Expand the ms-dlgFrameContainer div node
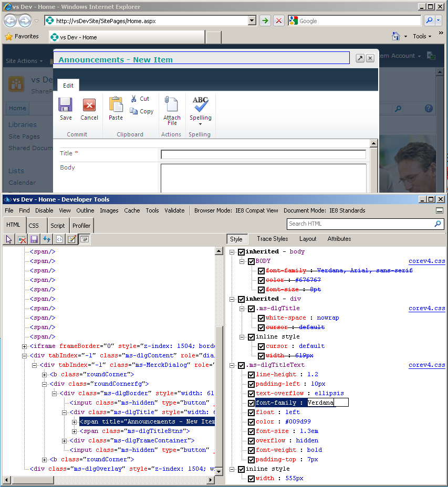Image resolution: width=448 pixels, height=487 pixels. pyautogui.click(x=65, y=441)
